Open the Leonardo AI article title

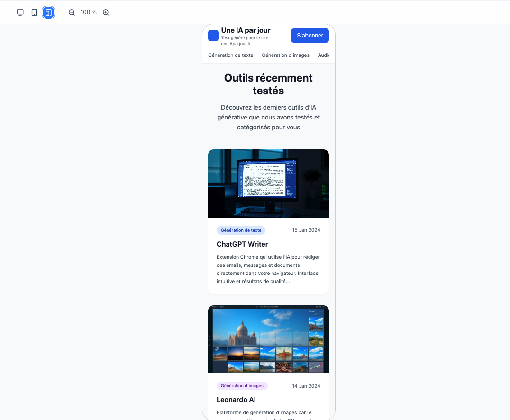[236, 400]
